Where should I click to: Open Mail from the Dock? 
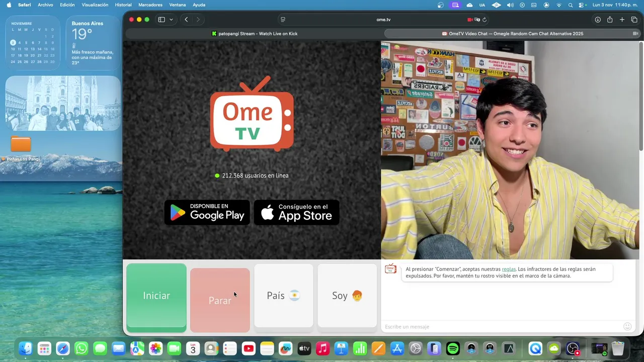(118, 348)
